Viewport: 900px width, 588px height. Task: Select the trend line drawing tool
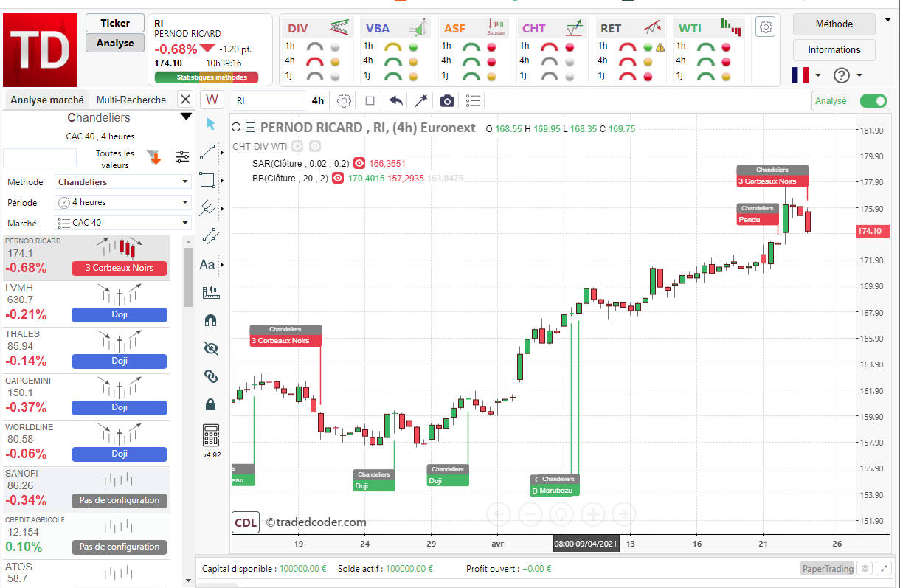point(209,152)
